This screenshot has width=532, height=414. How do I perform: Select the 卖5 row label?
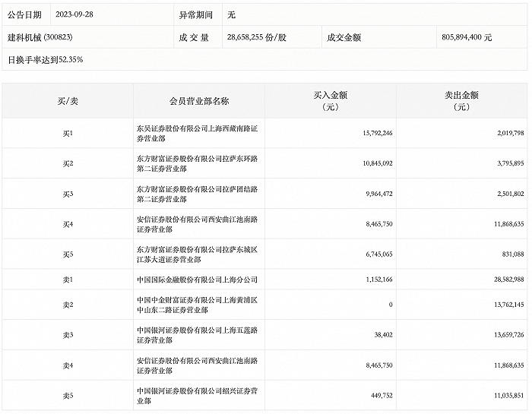coord(68,396)
